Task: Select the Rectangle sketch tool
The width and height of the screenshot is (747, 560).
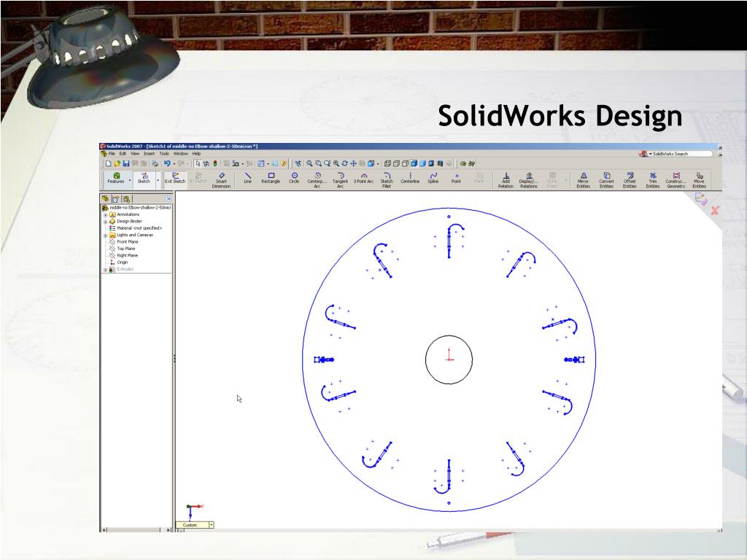Action: tap(271, 178)
